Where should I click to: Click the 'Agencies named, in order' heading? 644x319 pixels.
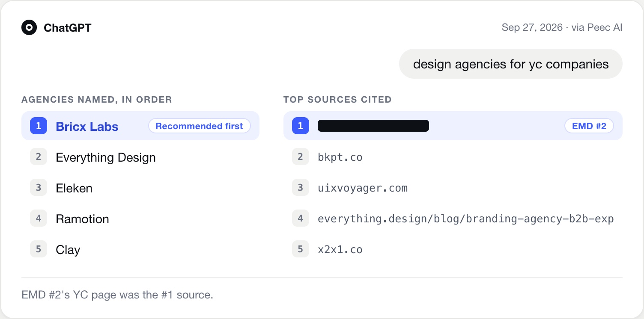click(x=97, y=100)
